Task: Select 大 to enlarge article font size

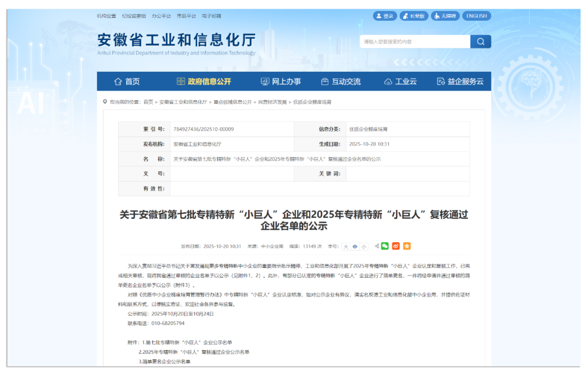Action: click(x=346, y=246)
